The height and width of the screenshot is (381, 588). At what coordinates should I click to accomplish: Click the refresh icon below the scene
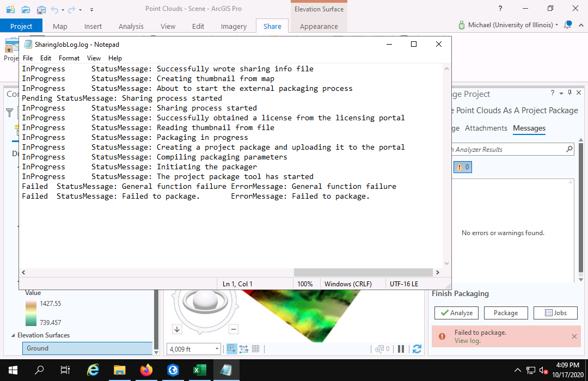[417, 349]
